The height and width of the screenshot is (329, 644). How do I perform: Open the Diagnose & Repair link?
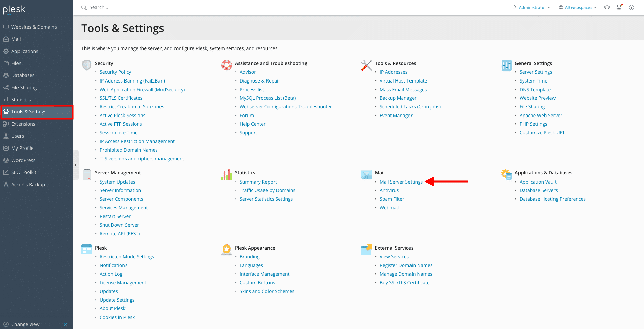(260, 81)
